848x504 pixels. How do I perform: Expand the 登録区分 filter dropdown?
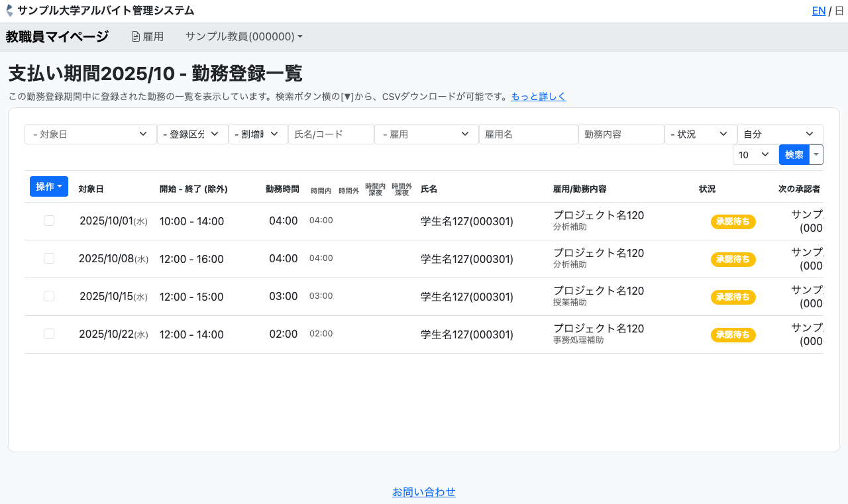tap(192, 134)
